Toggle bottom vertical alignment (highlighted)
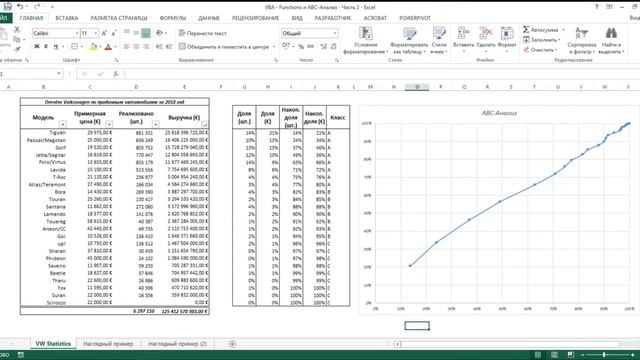This screenshot has height=360, width=640. [x=146, y=33]
